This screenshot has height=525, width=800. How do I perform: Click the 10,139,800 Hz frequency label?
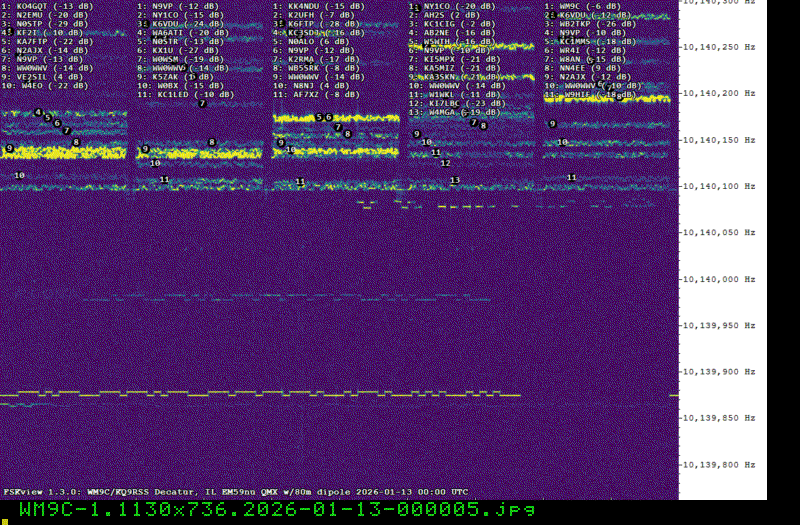point(722,465)
